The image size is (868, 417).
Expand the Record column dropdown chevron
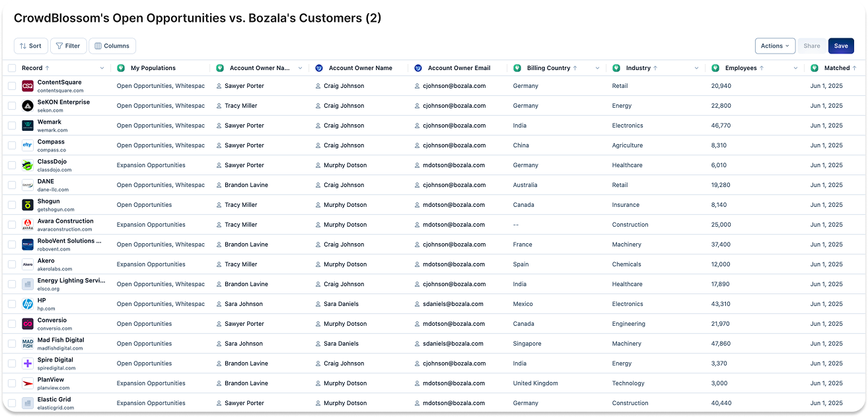click(102, 68)
